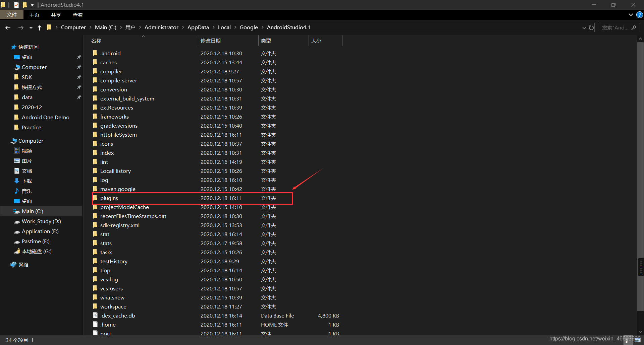Viewport: 644px width, 345px height.
Task: Go up one folder level
Action: (40, 27)
